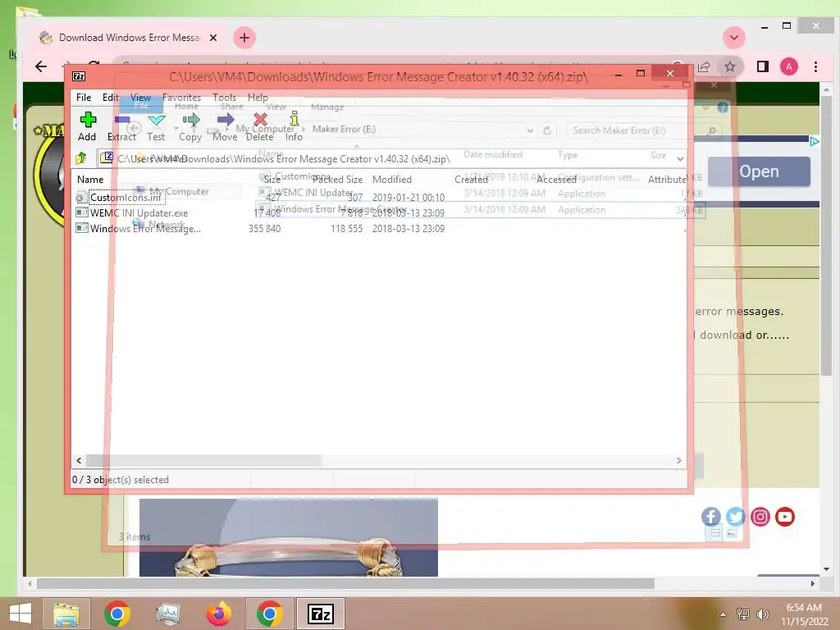840x630 pixels.
Task: Open the Edit menu in 7-Zip
Action: click(x=111, y=98)
